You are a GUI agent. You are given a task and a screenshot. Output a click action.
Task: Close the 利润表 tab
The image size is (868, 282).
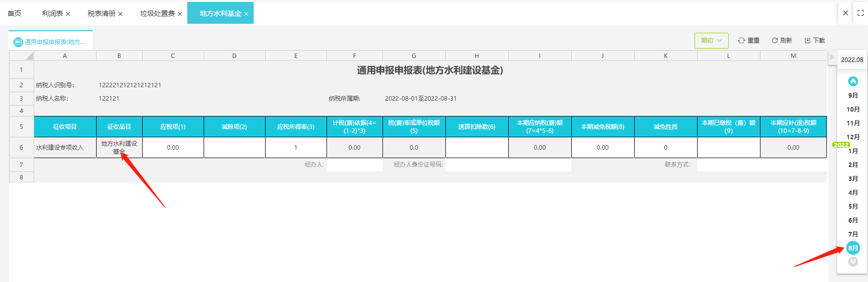(68, 14)
